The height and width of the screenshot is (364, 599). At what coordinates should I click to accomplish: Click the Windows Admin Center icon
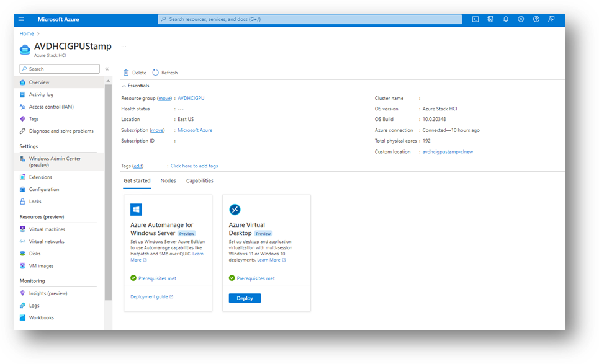tap(22, 159)
